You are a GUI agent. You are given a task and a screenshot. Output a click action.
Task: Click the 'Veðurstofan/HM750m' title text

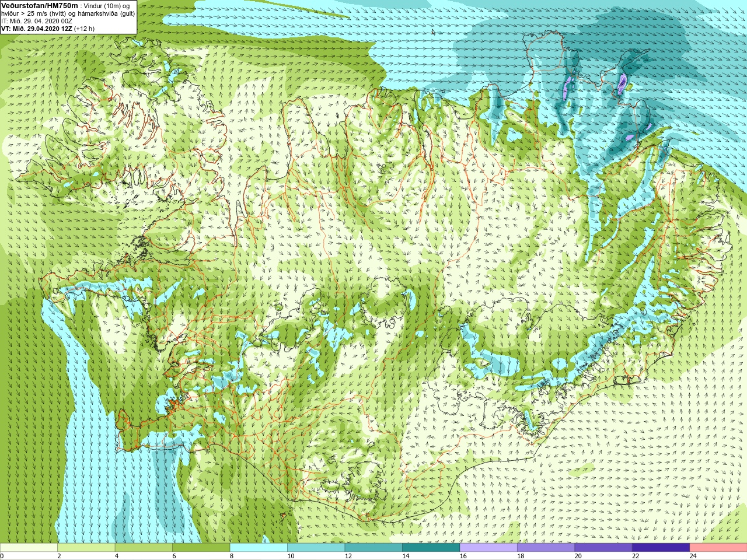coord(40,5)
